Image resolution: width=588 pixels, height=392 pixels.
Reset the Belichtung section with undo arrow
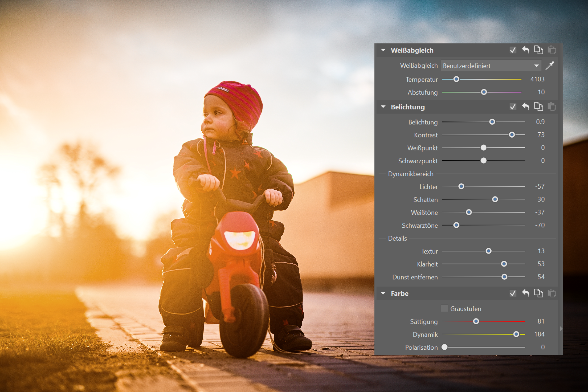(x=525, y=107)
